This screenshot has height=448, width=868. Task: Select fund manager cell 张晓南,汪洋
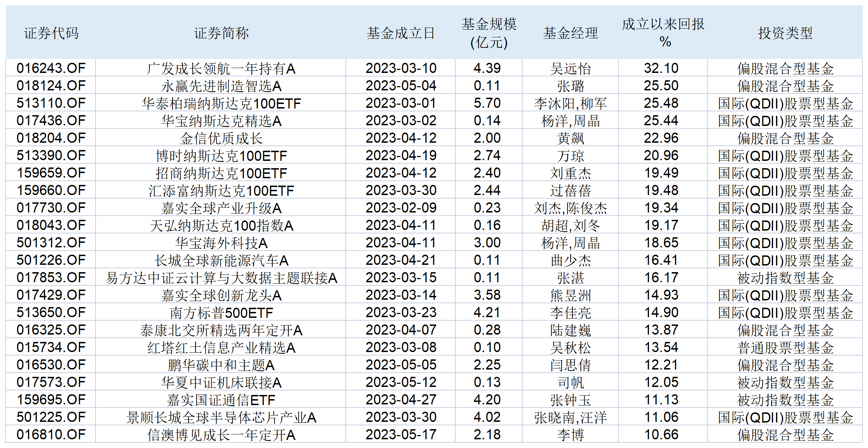(570, 417)
